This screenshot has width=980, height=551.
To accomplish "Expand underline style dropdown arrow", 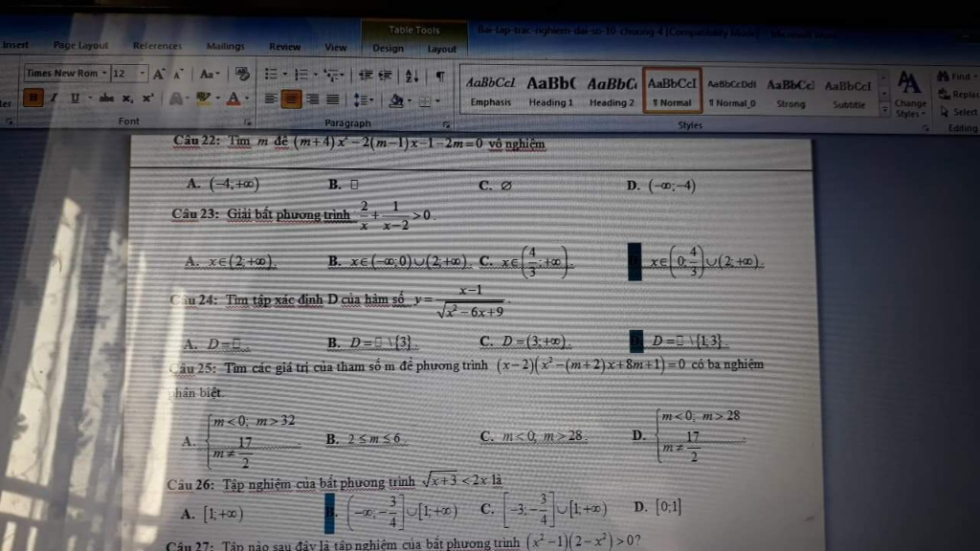I will (x=90, y=99).
